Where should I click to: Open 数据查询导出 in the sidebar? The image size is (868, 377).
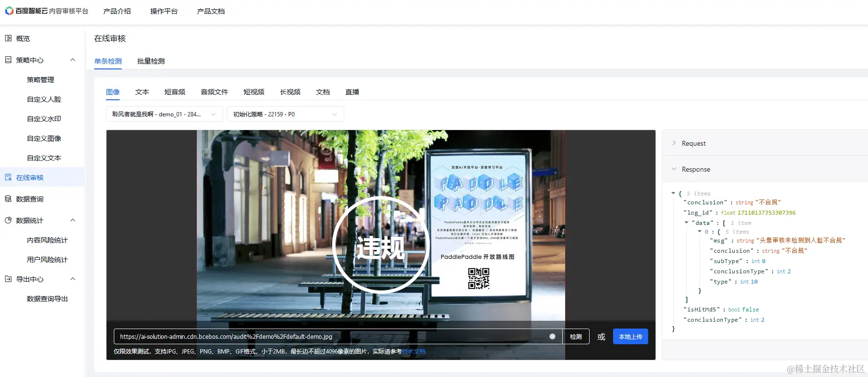(47, 299)
